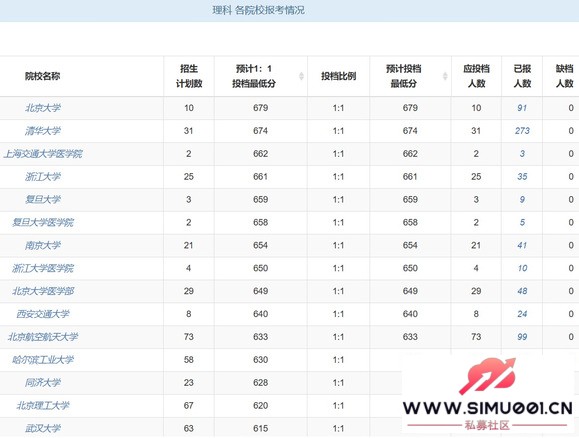Screen dimensions: 579x438
Task: Open 复旦大学医学院 entry
Action: click(43, 222)
